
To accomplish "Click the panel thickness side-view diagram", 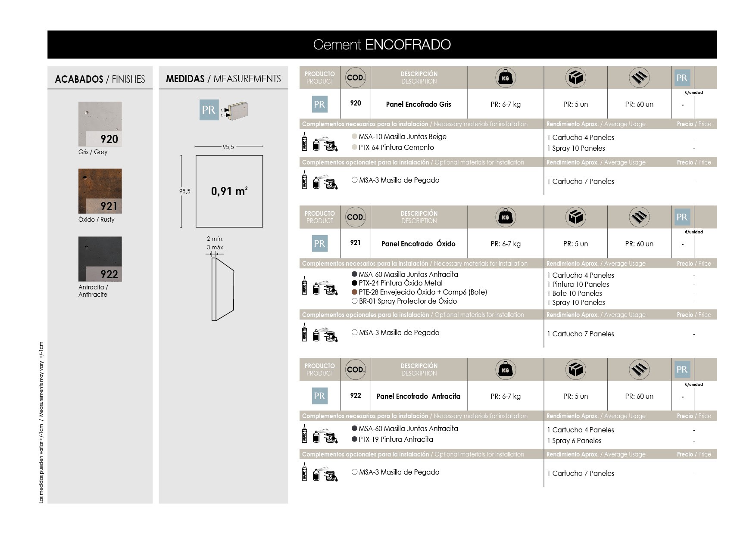I will 223,289.
